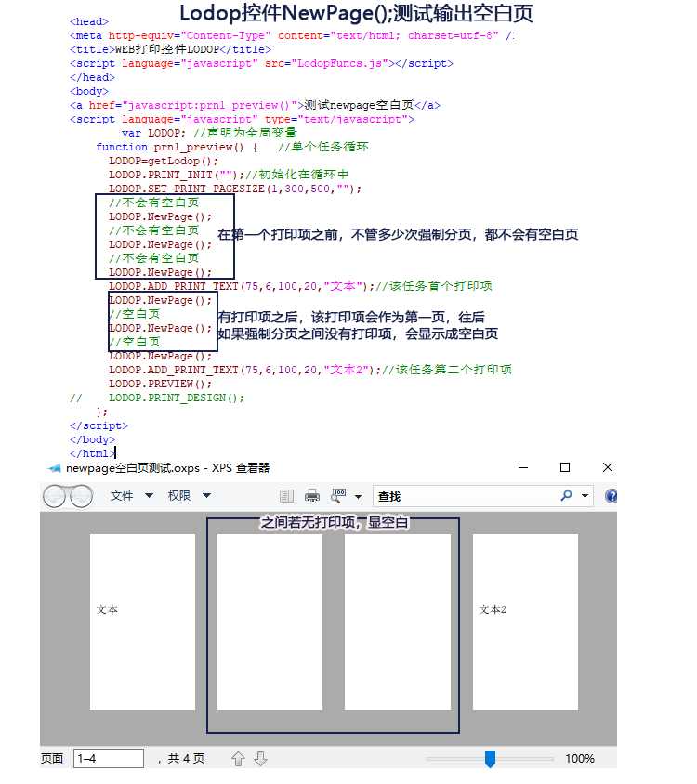The width and height of the screenshot is (697, 784).
Task: Click the meta http-equiv Content-Type line
Action: (x=292, y=35)
